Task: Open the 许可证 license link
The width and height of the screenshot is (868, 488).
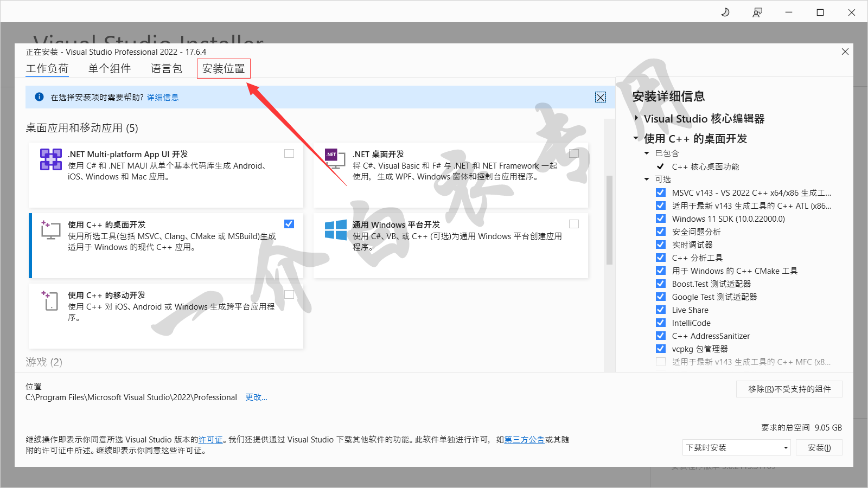Action: [210, 440]
